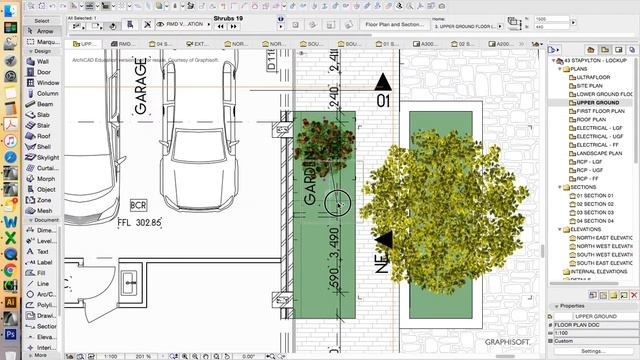Viewport: 640px width, 360px height.
Task: Switch to the UPP... floor plan tab
Action: tap(83, 44)
